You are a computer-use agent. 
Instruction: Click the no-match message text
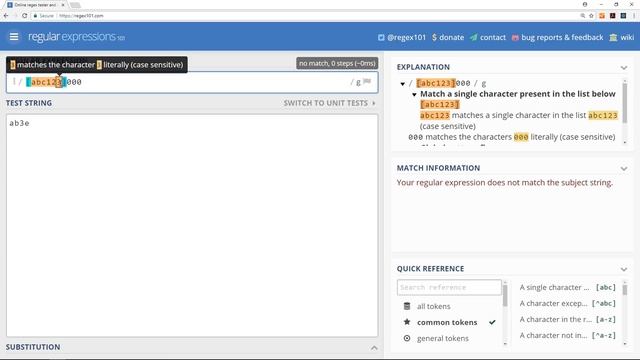click(504, 182)
